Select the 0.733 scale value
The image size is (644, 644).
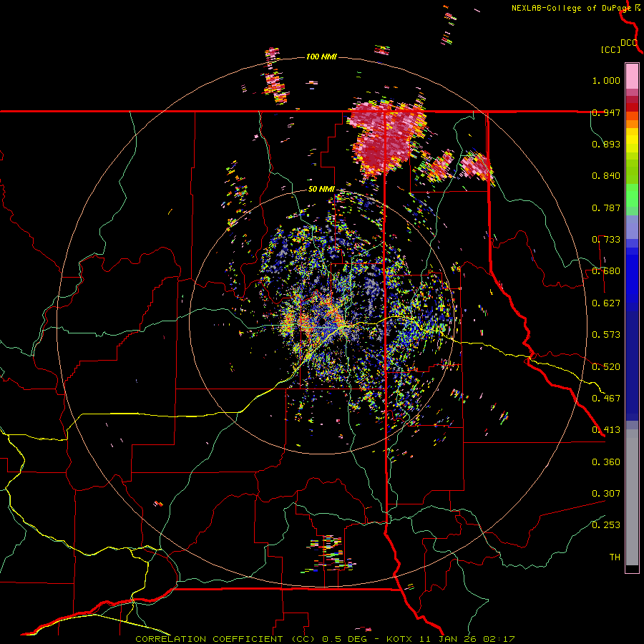click(606, 240)
